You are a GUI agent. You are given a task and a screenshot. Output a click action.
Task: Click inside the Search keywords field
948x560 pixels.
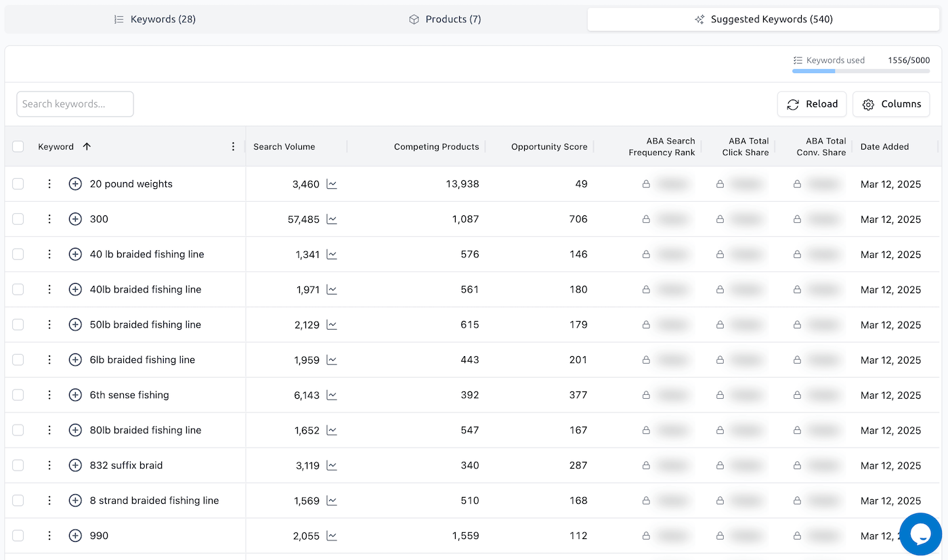74,104
